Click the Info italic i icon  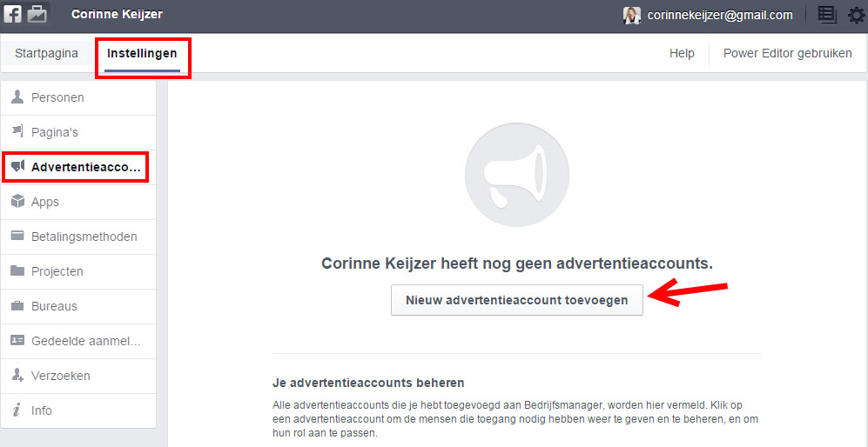pyautogui.click(x=17, y=410)
